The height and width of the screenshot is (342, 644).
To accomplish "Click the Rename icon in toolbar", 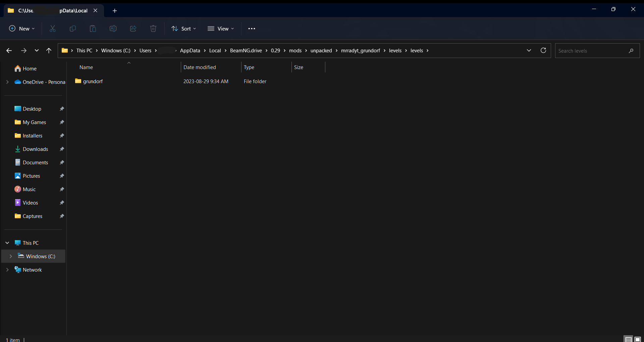I will coord(113,28).
